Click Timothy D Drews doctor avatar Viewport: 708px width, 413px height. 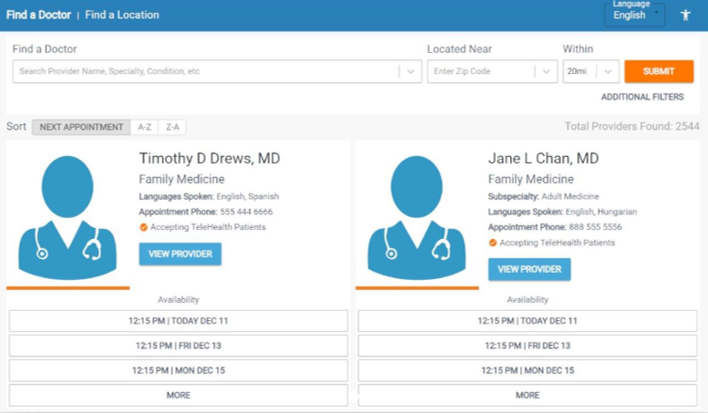tap(68, 217)
